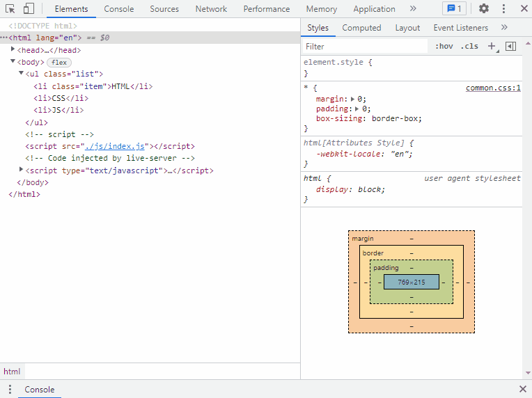Select the li CSS element row
Screen dimensions: 532x398
150,98
